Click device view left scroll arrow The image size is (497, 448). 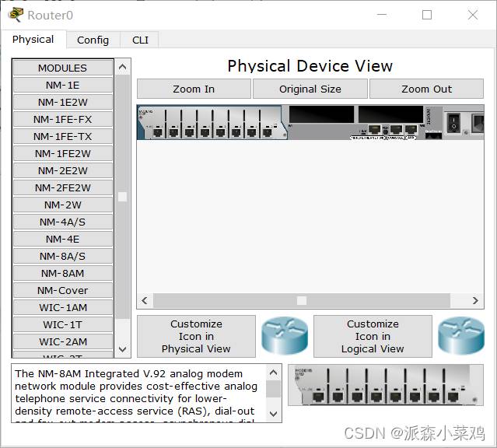click(145, 300)
